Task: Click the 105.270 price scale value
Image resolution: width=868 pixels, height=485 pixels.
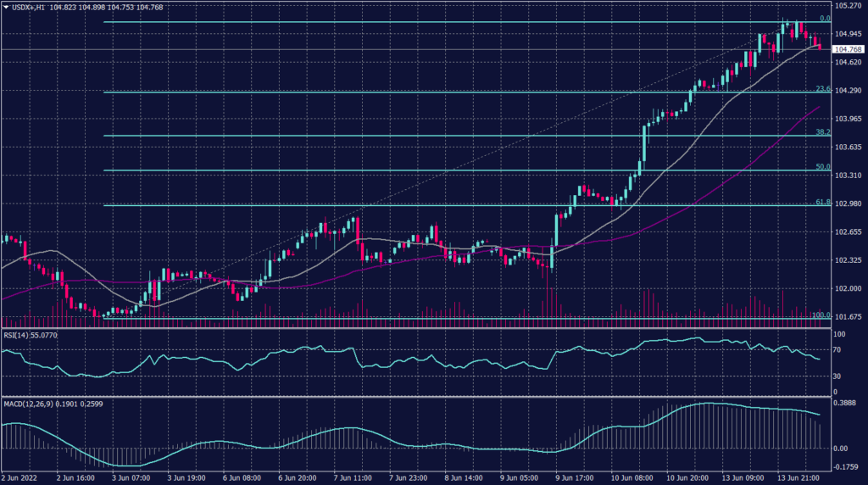Action: tap(849, 6)
